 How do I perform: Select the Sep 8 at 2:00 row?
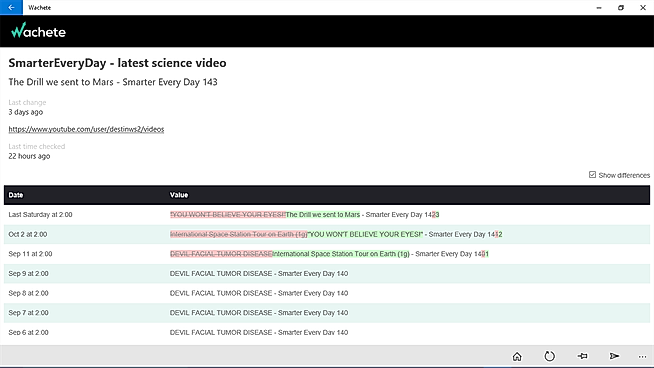327,293
